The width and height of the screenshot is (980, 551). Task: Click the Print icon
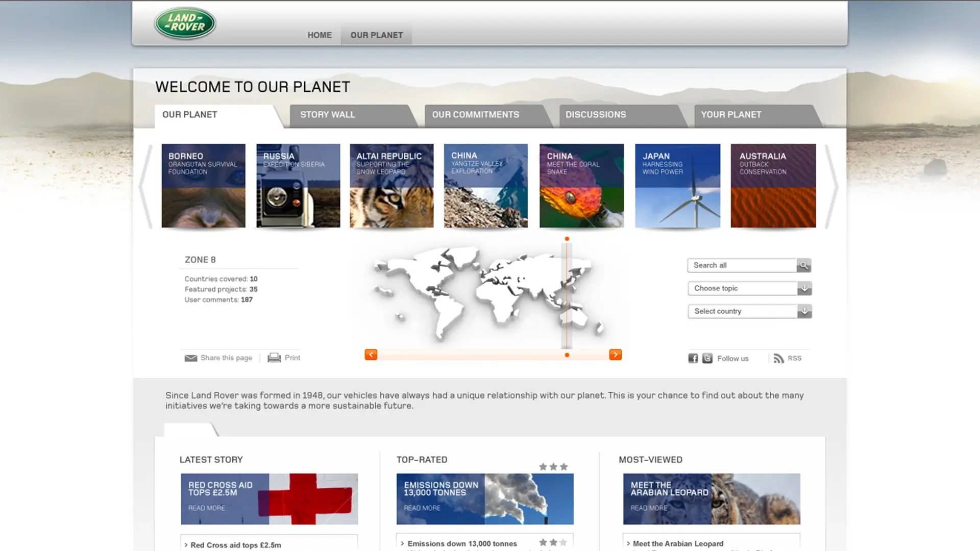click(274, 358)
